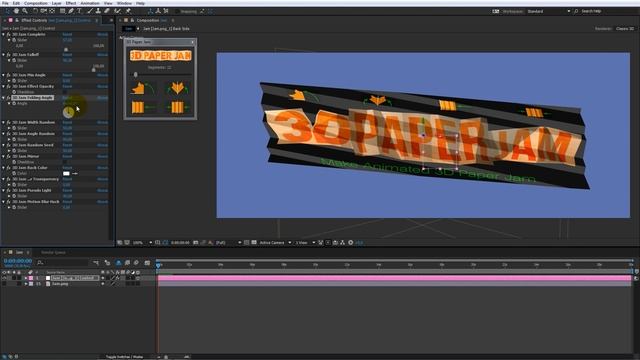Expand the Slider under 3D Jam Min Angle
This screenshot has height=360, width=640.
click(x=9, y=81)
